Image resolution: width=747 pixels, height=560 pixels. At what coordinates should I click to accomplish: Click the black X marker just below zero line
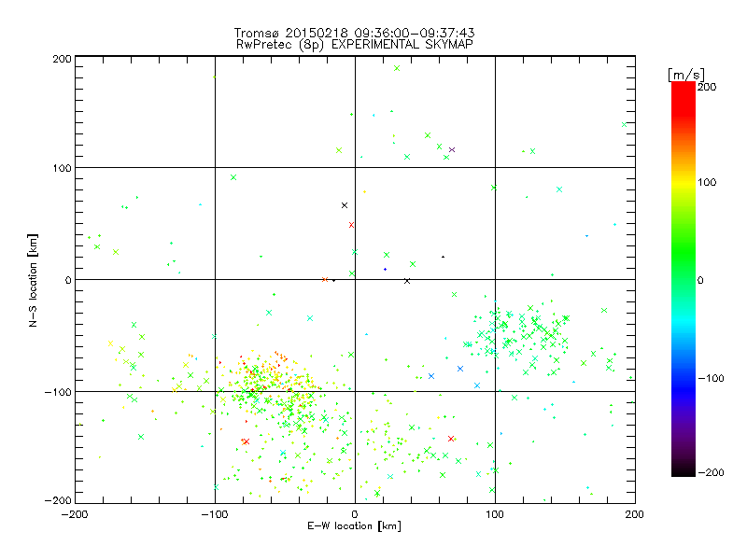pyautogui.click(x=407, y=282)
